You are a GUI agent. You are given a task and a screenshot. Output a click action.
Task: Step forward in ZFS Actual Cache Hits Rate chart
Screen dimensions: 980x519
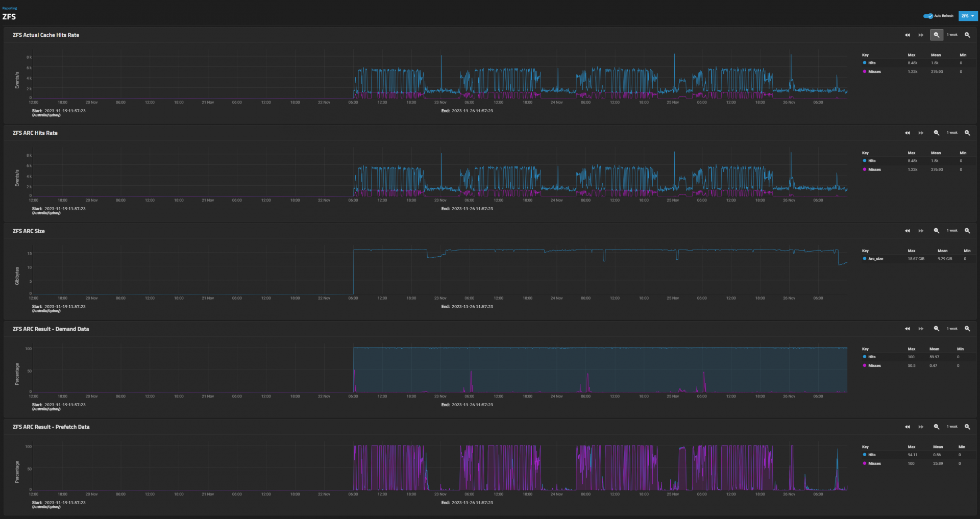pos(921,35)
